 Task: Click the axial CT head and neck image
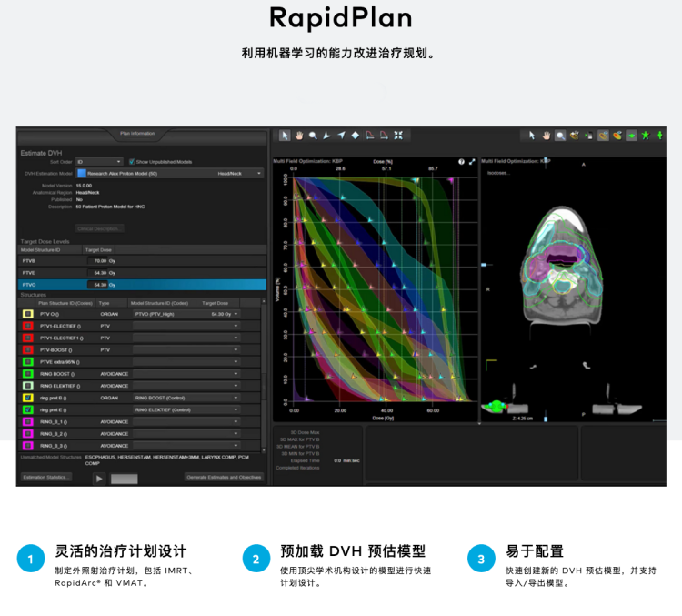click(562, 266)
